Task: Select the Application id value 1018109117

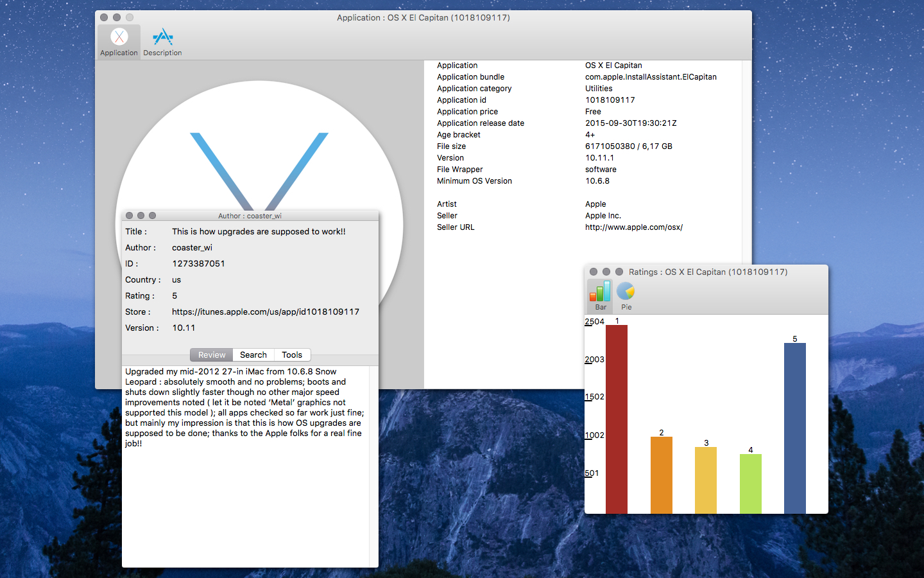Action: pos(610,100)
